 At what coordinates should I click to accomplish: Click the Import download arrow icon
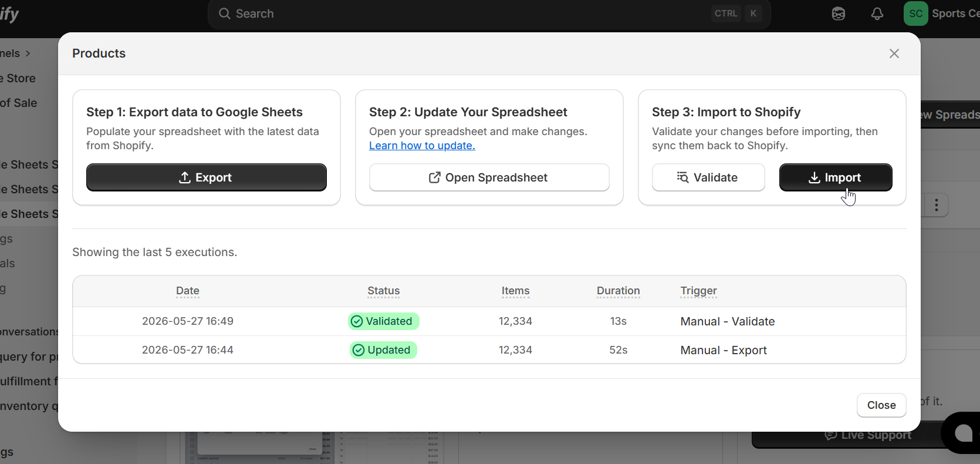[815, 177]
